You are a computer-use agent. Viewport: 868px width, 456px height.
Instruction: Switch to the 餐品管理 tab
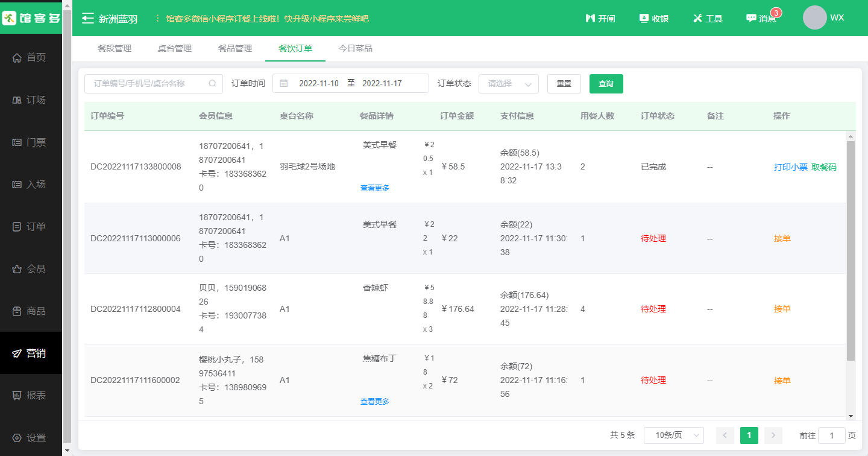pos(235,49)
